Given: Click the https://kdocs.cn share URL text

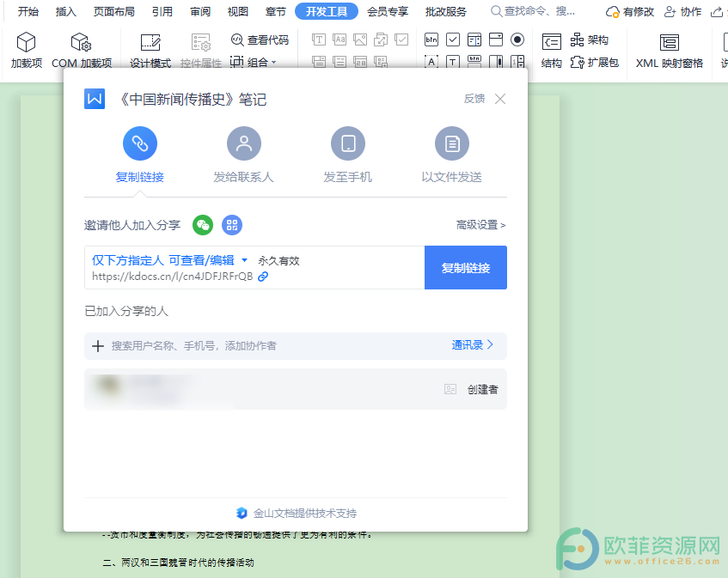Looking at the screenshot, I should (172, 277).
